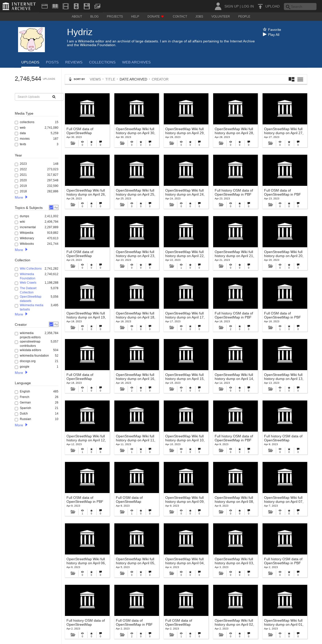
Task: Click the top-right site Search box
Action: [300, 7]
